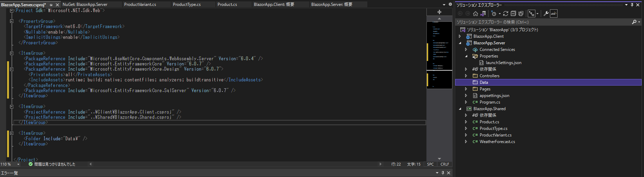Viewport: 644px width, 177px height.
Task: Click the Solution Explorer search magnifier icon
Action: pos(634,22)
